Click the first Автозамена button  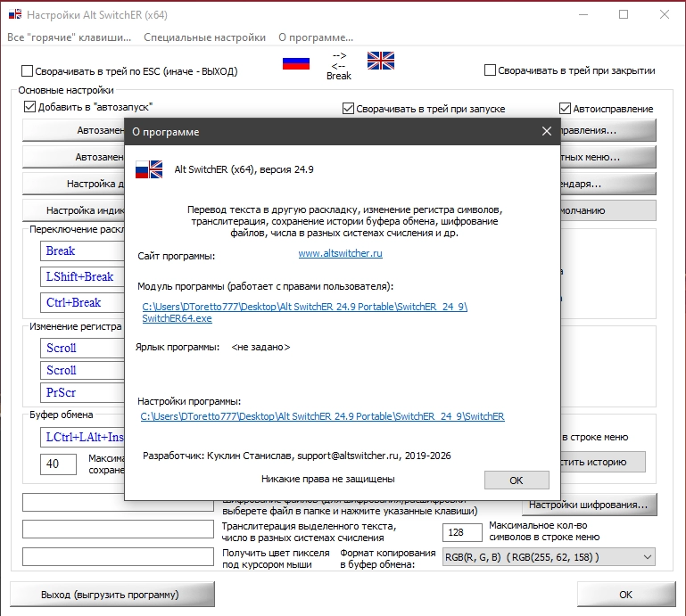pyautogui.click(x=73, y=130)
